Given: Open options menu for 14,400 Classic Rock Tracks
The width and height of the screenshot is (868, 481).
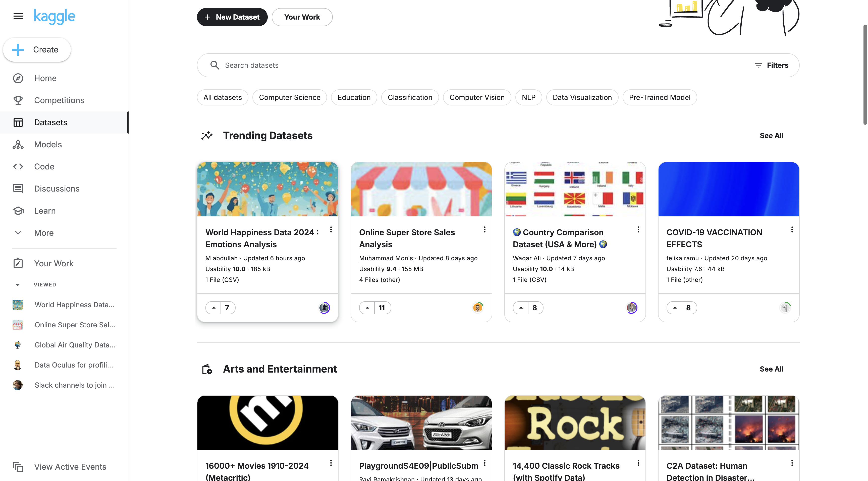Looking at the screenshot, I should point(638,463).
